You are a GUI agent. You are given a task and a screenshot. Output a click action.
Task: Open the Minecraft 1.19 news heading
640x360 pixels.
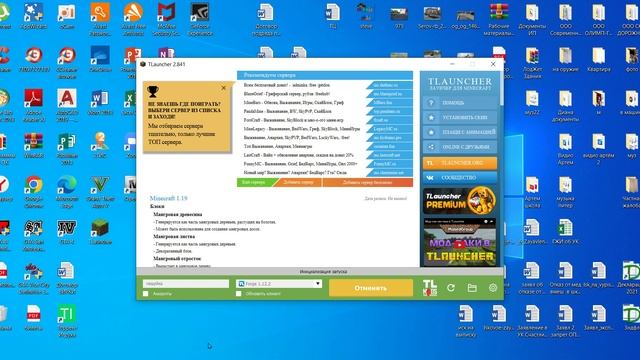pyautogui.click(x=169, y=198)
